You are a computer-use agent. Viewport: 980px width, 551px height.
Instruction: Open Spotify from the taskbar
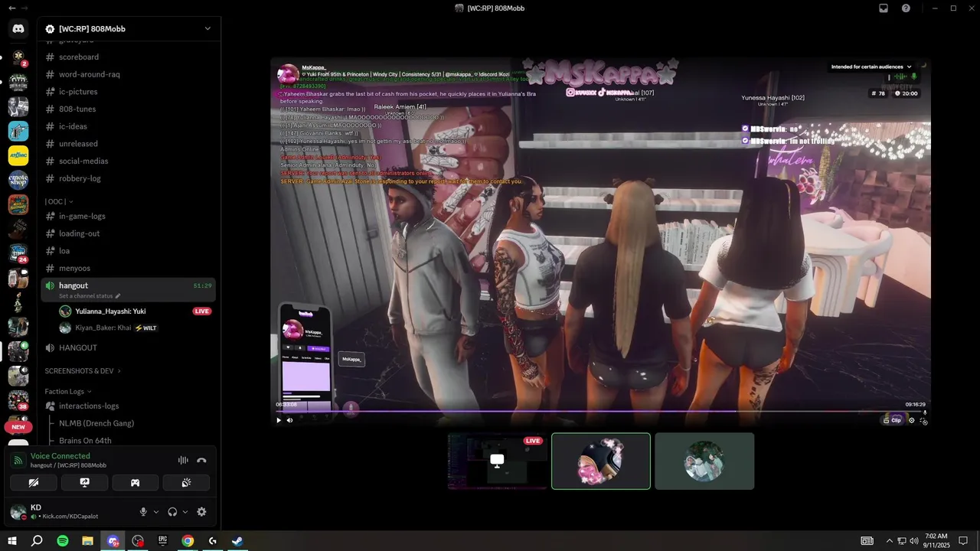(x=63, y=541)
